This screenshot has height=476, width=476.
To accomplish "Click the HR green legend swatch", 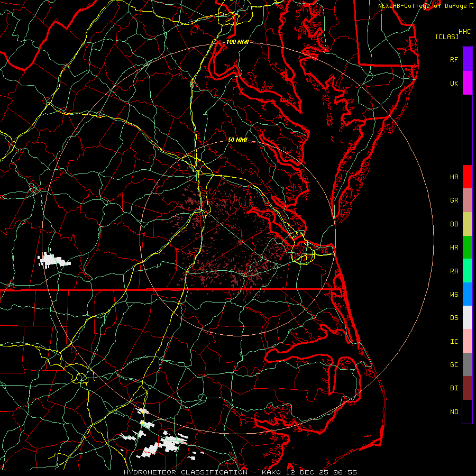I will tap(467, 248).
